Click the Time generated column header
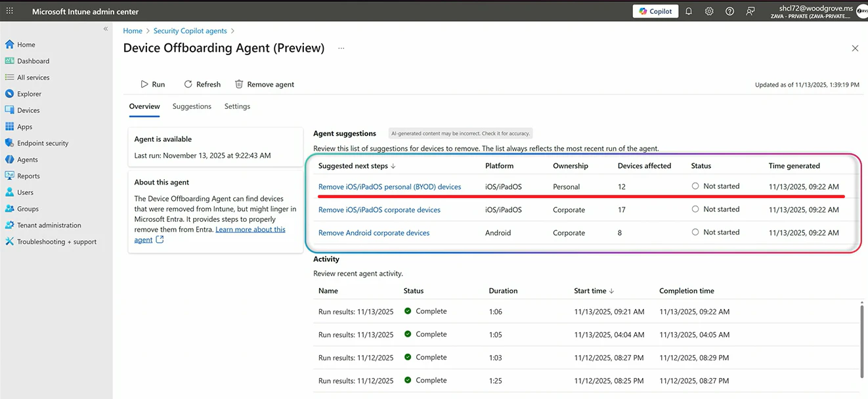The height and width of the screenshot is (399, 868). 794,166
